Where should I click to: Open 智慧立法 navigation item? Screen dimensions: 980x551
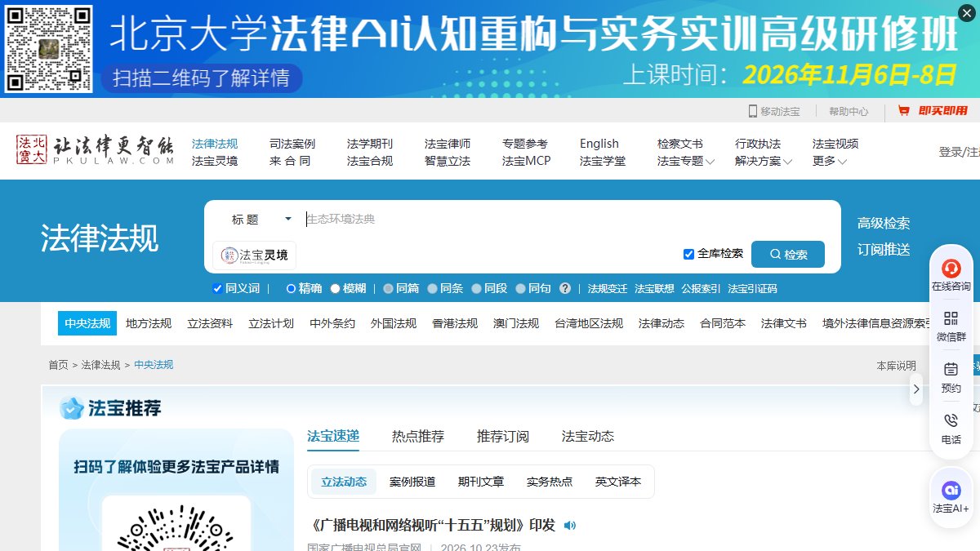(x=448, y=161)
